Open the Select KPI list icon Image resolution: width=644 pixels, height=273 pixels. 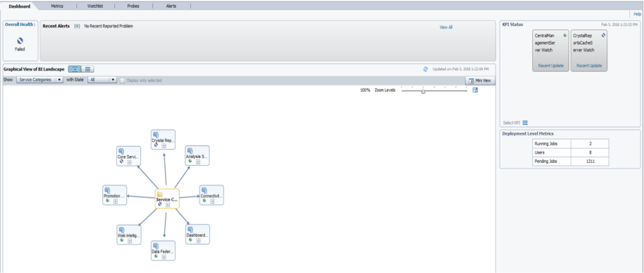tap(525, 123)
